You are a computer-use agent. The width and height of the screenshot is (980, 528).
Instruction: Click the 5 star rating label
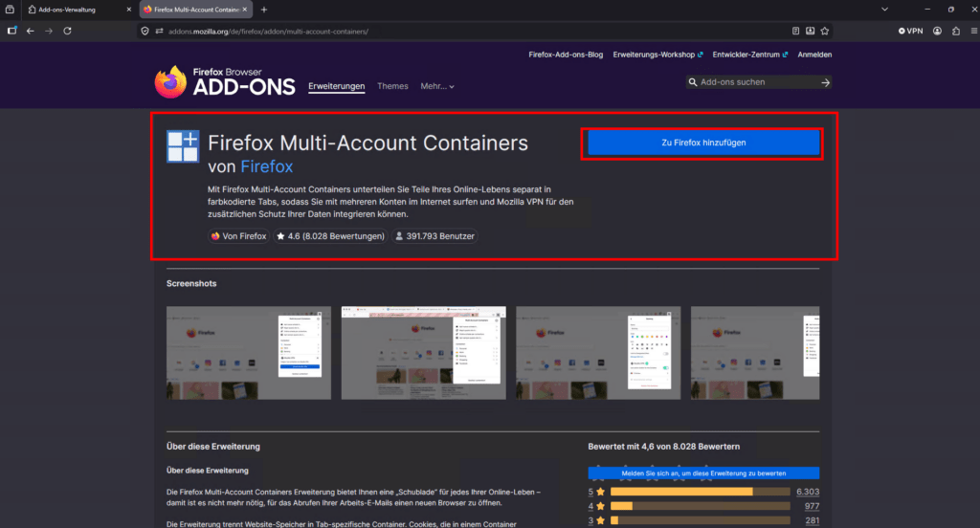[596, 493]
